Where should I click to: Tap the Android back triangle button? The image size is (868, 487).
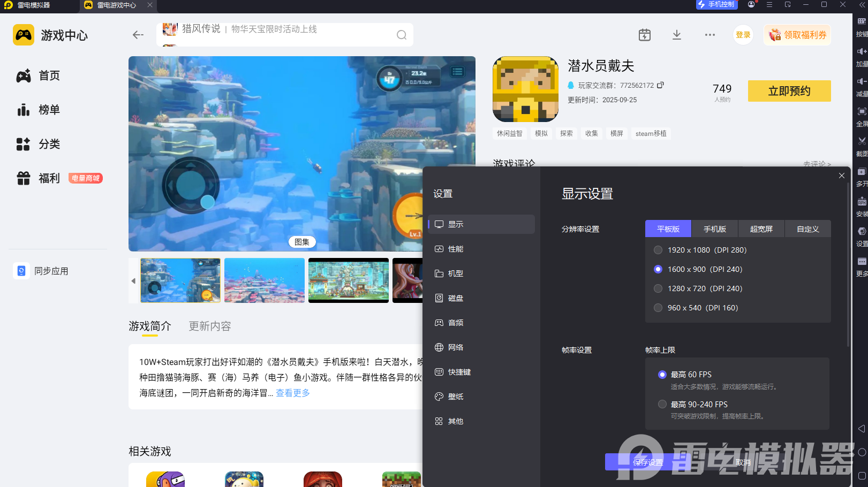(x=861, y=429)
